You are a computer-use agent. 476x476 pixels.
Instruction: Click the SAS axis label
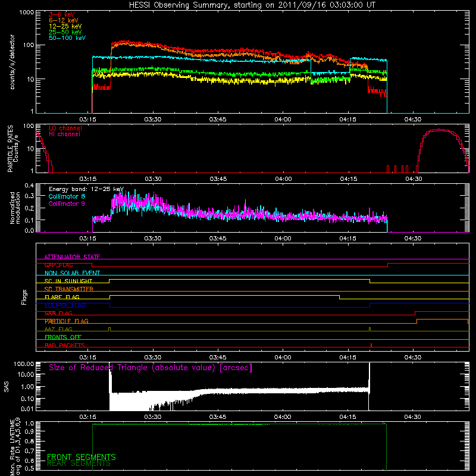click(x=7, y=387)
